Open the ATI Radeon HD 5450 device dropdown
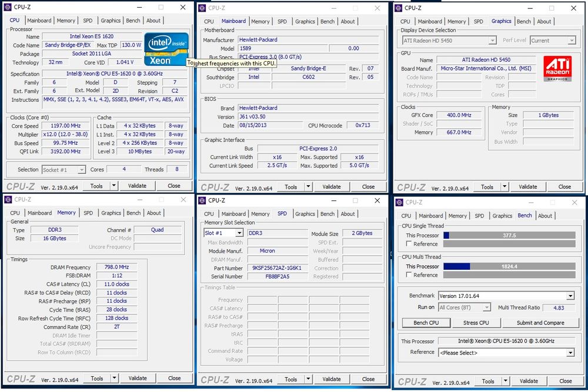This screenshot has height=392, width=588. tap(492, 41)
